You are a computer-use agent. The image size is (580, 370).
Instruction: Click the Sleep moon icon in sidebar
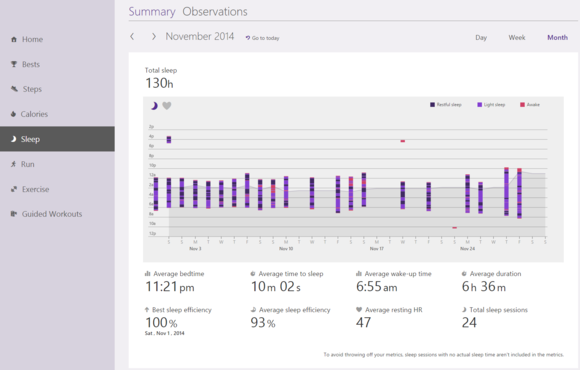tap(14, 139)
